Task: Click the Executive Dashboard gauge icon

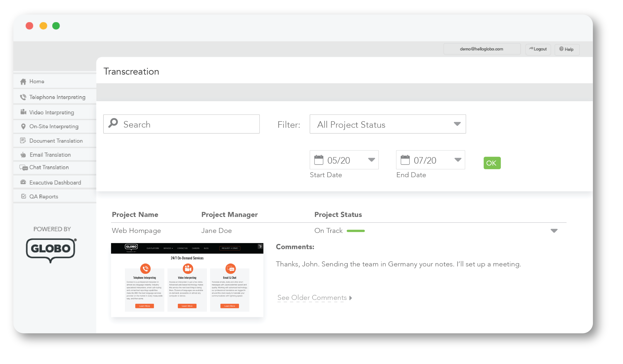Action: tap(23, 182)
